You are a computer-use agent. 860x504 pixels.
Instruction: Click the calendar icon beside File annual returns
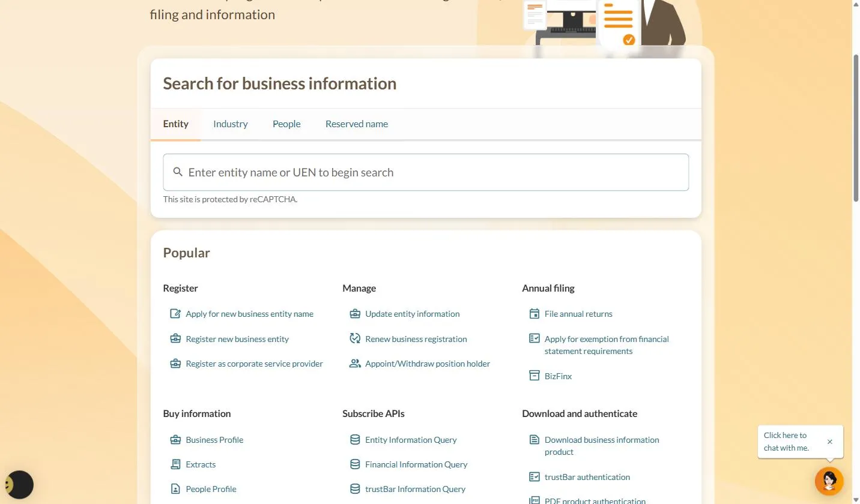click(534, 314)
